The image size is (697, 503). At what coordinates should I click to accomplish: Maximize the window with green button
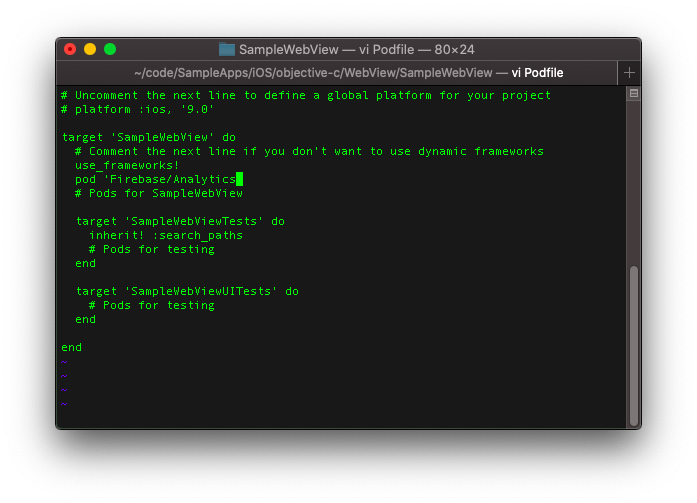click(x=110, y=49)
